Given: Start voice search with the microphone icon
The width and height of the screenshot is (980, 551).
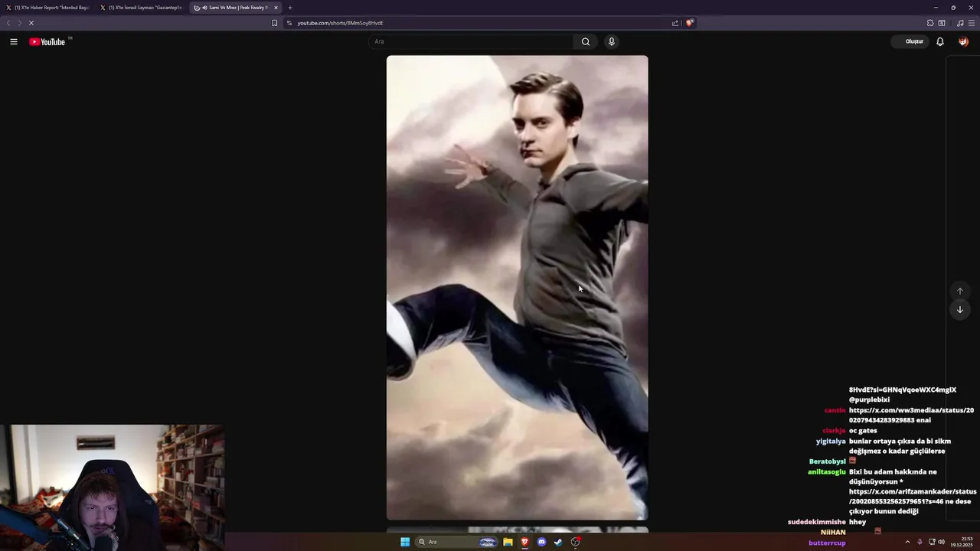Looking at the screenshot, I should point(611,41).
